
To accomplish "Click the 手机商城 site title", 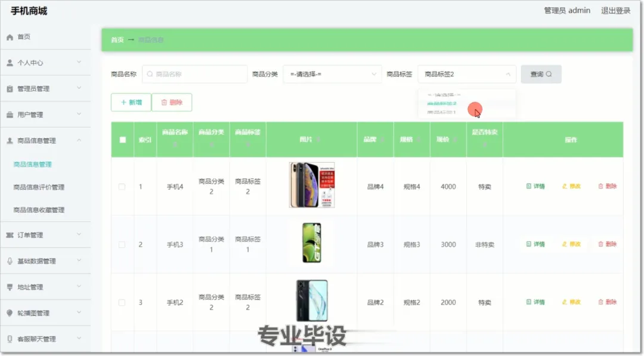I will click(29, 11).
